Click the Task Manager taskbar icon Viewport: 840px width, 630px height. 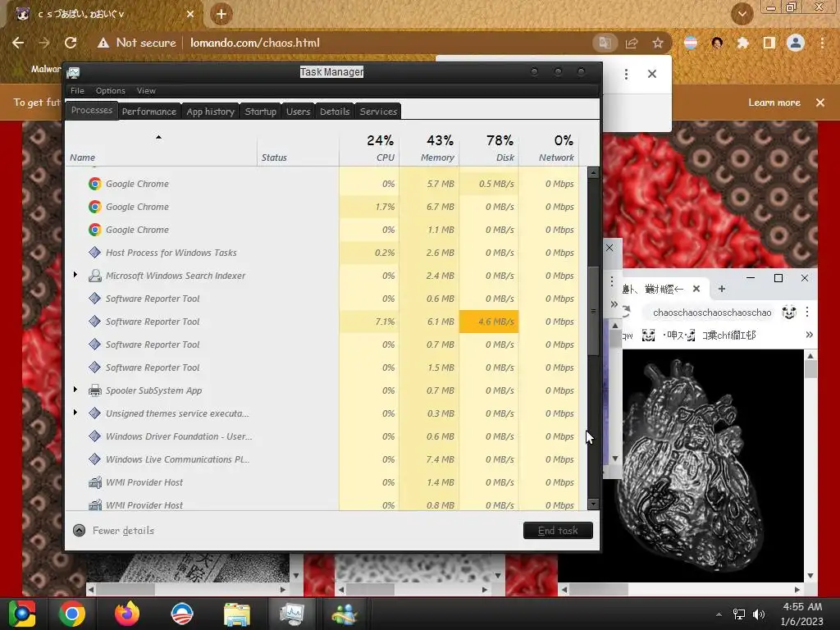click(x=291, y=614)
